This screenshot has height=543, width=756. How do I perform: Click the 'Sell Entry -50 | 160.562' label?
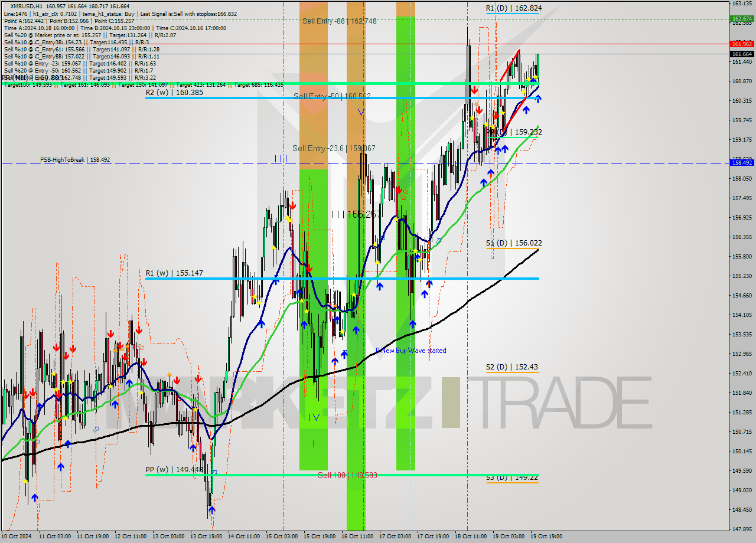tap(332, 96)
